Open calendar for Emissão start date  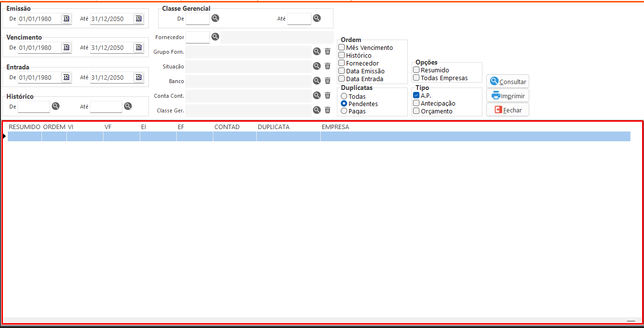[66, 19]
